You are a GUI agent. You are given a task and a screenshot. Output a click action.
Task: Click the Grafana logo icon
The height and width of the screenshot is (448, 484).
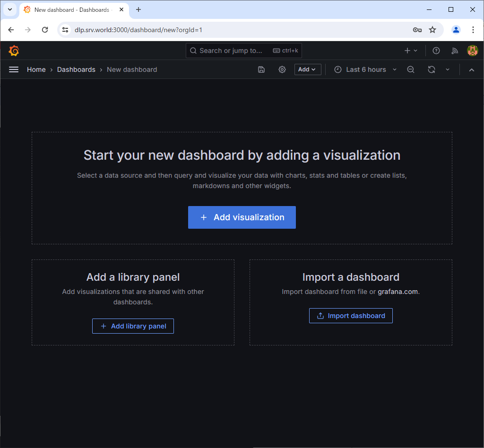pyautogui.click(x=14, y=51)
